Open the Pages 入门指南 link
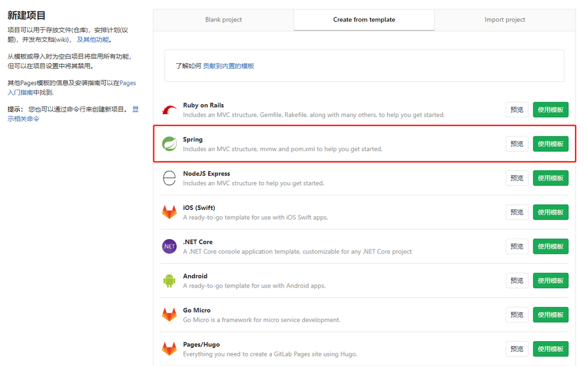Viewport: 588px width, 366px height. [x=127, y=83]
